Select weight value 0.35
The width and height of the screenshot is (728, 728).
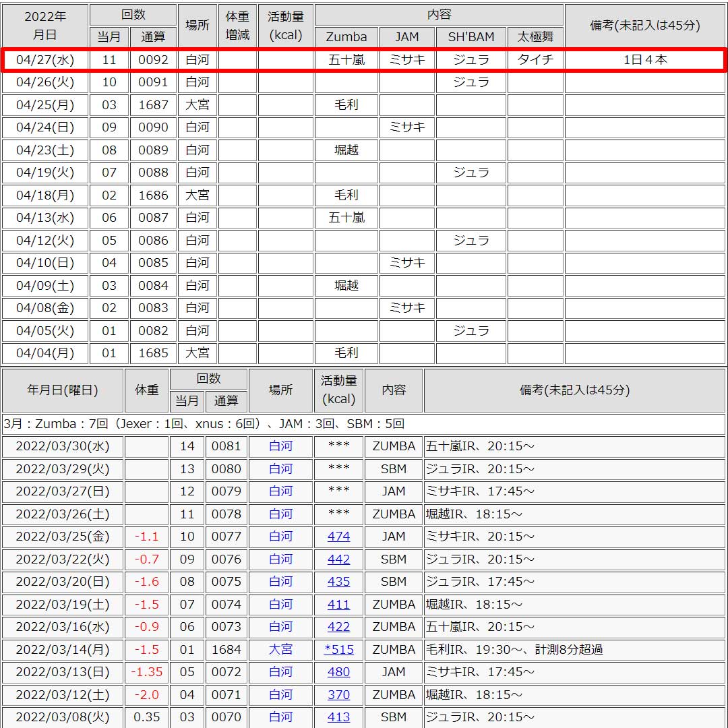(x=147, y=717)
